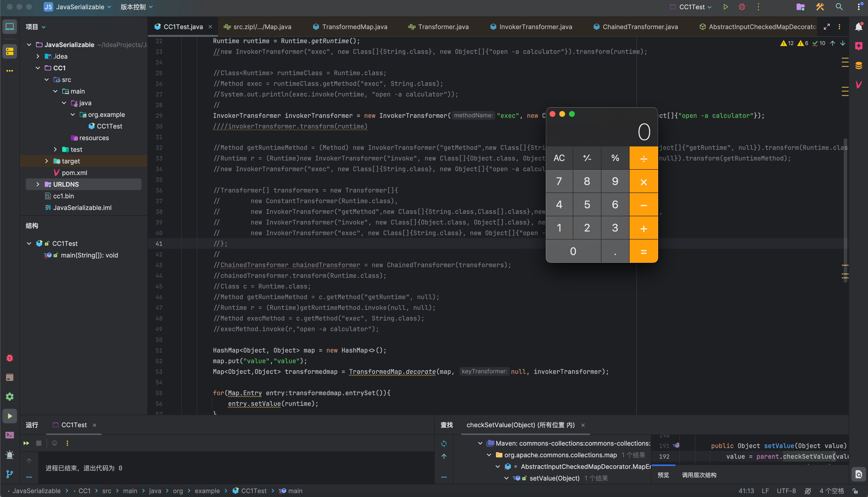Viewport: 868px width, 497px height.
Task: Open more tool windows ellipsis
Action: point(9,71)
